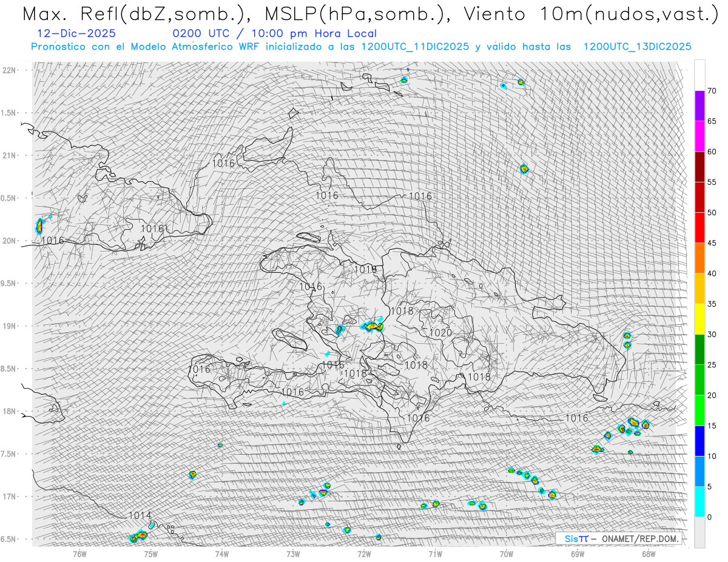This screenshot has height=562, width=728.
Task: Click the '72W' longitude label
Action: pos(364,554)
